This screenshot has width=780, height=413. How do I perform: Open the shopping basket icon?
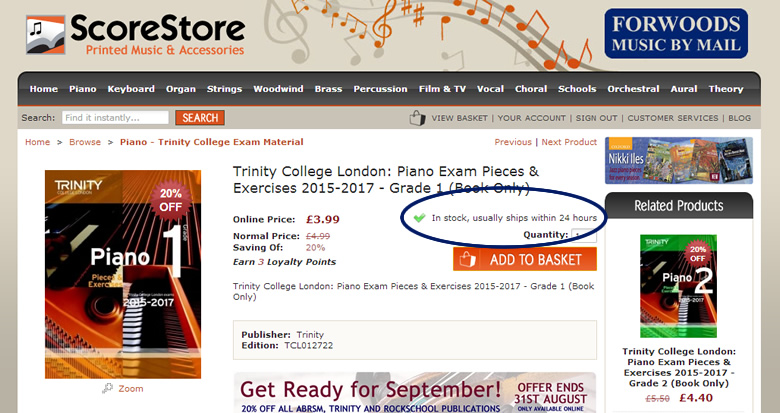pos(417,118)
